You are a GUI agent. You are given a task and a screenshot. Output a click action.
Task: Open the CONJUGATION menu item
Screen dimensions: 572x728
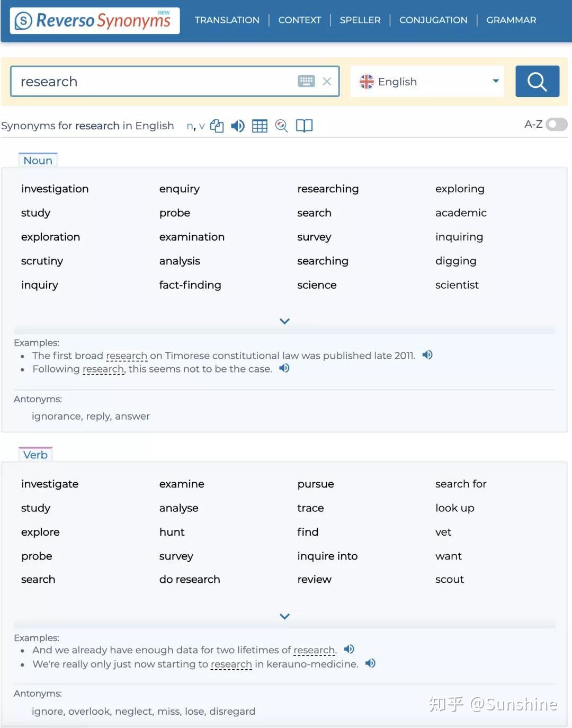433,20
